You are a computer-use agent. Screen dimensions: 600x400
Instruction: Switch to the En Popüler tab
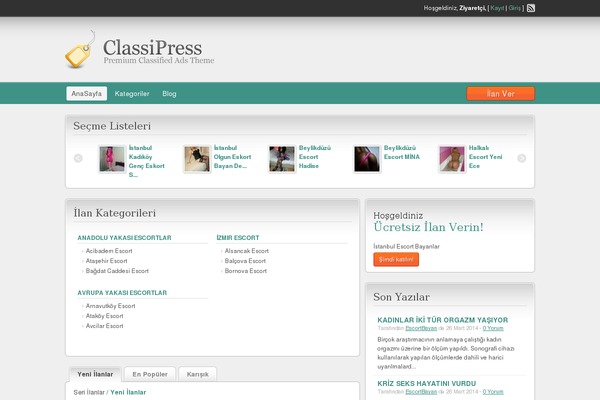pyautogui.click(x=150, y=374)
